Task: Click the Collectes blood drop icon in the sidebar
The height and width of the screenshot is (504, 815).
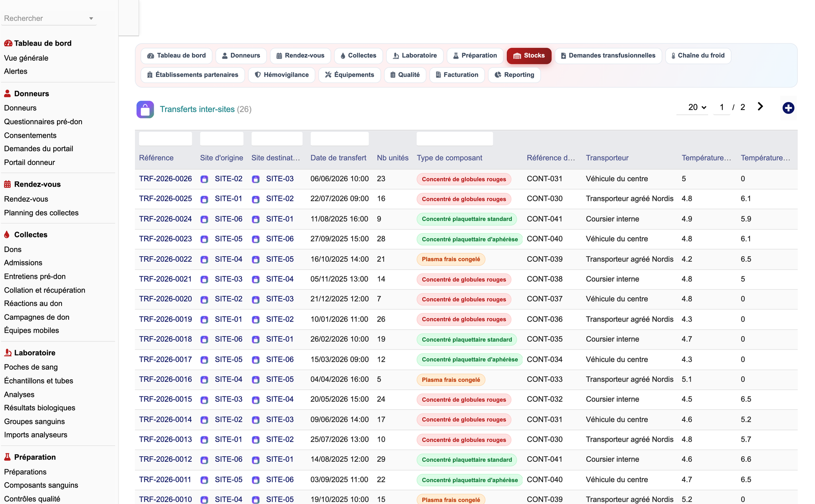Action: tap(7, 234)
